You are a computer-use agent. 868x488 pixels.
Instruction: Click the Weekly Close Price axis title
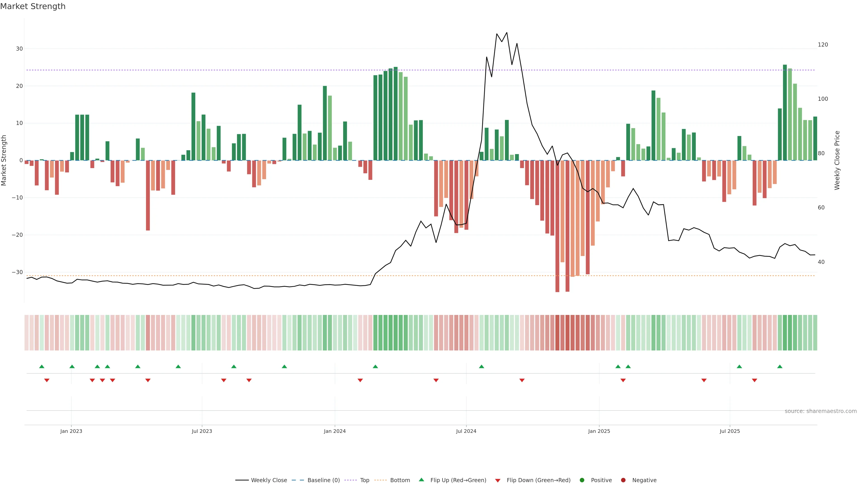pyautogui.click(x=837, y=160)
